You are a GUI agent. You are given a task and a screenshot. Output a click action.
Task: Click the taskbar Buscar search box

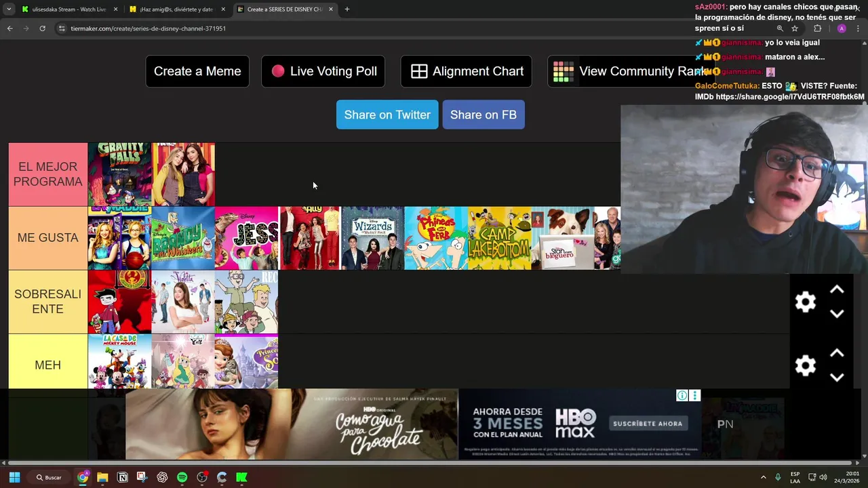49,477
